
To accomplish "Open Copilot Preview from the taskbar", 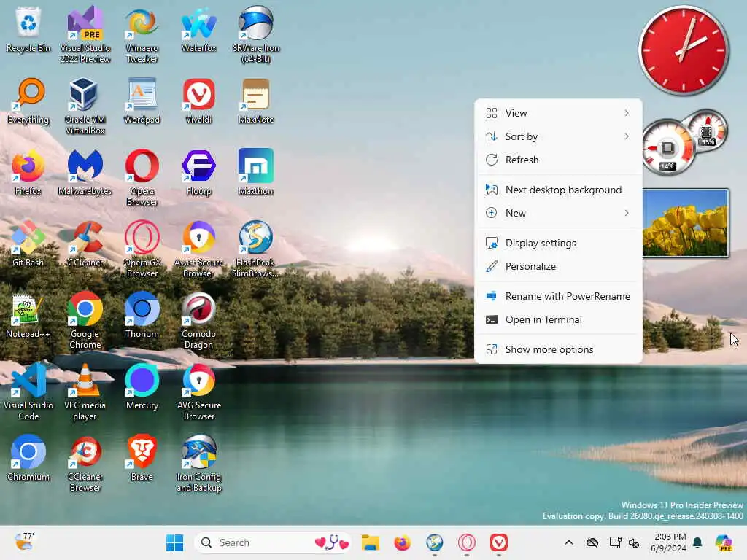I will (724, 542).
